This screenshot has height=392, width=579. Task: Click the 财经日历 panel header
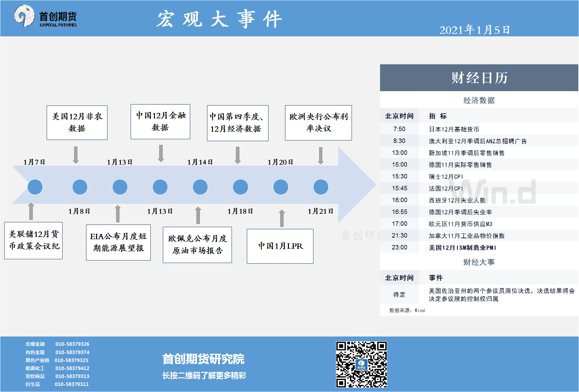479,78
